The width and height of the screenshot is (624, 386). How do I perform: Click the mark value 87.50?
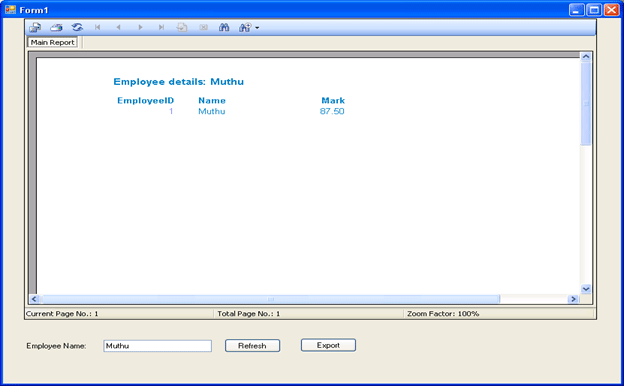click(332, 111)
